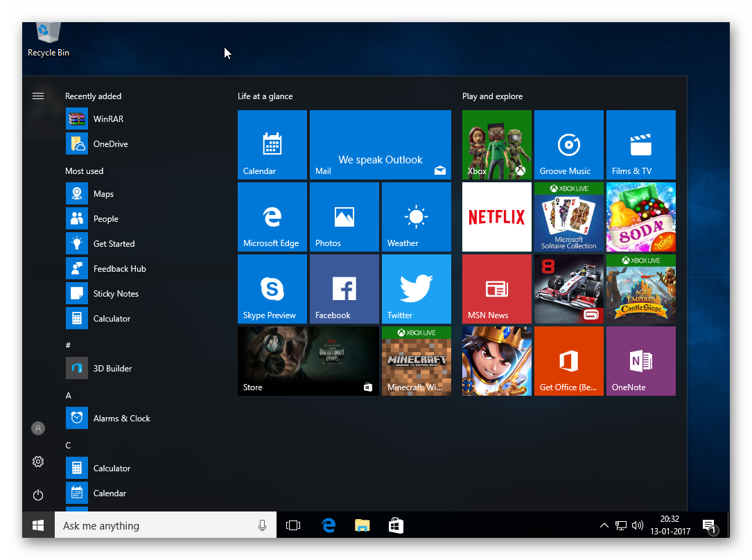The width and height of the screenshot is (752, 560).
Task: Open the Store tile
Action: (308, 361)
